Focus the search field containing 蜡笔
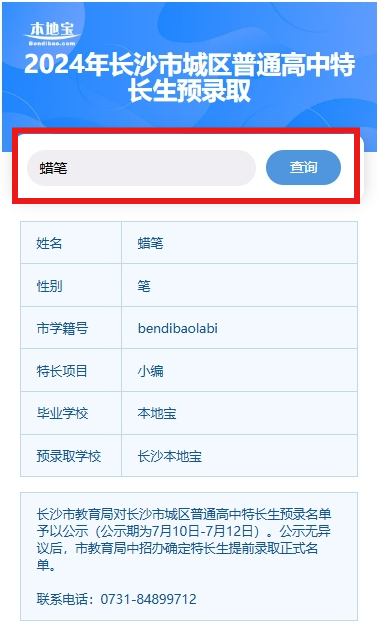 (141, 168)
